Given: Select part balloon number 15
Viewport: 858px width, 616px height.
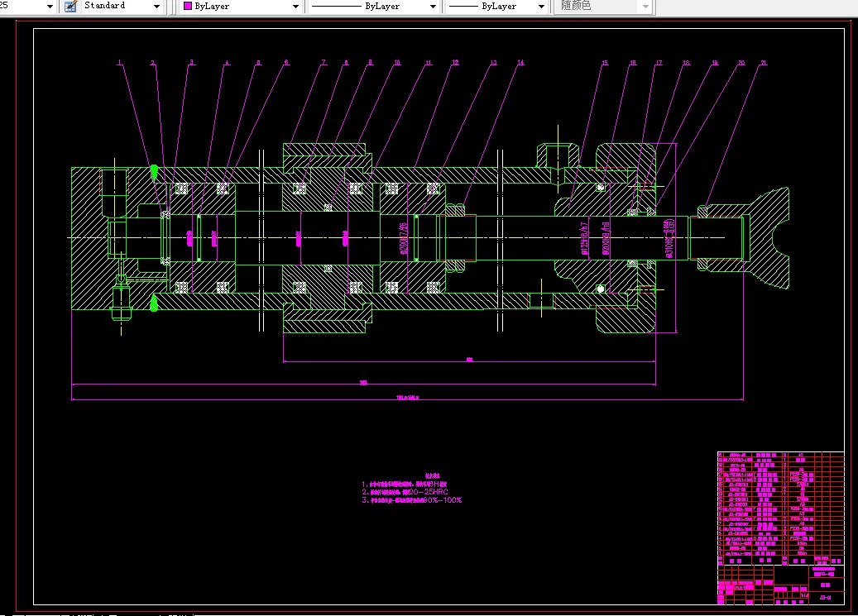Looking at the screenshot, I should [x=605, y=62].
